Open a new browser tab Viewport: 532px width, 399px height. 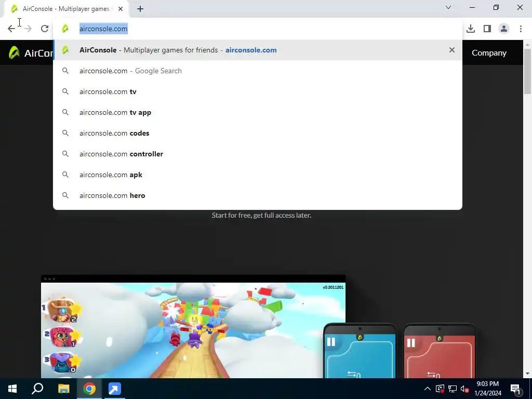tap(140, 9)
